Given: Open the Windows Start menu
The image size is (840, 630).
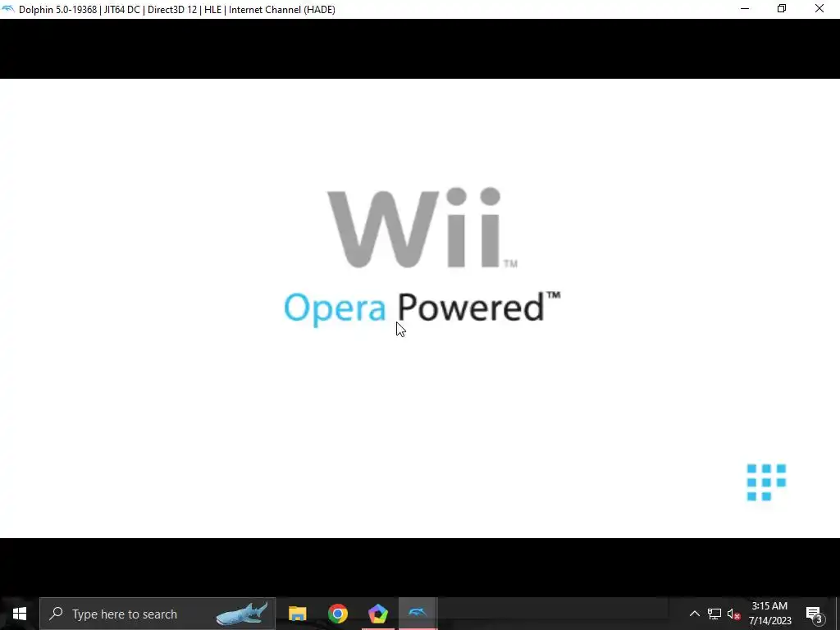Looking at the screenshot, I should click(20, 614).
